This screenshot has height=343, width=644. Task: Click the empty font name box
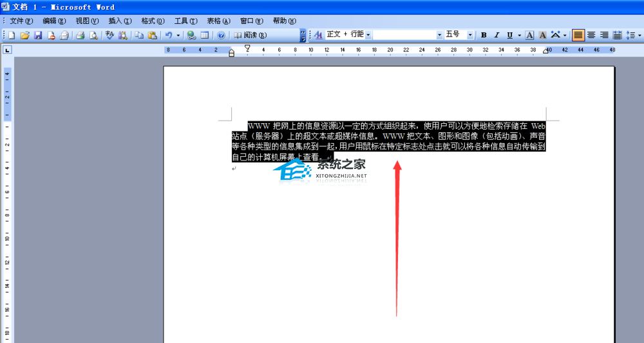pos(404,35)
